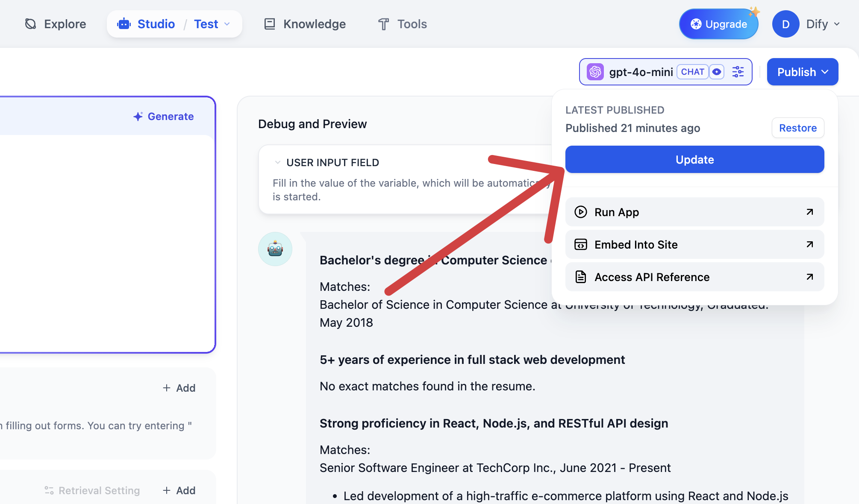
Task: Expand the USER INPUT FIELD section
Action: pyautogui.click(x=277, y=162)
